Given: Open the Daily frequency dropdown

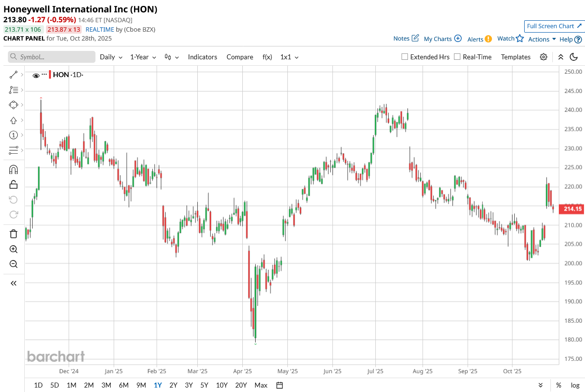Looking at the screenshot, I should (111, 57).
